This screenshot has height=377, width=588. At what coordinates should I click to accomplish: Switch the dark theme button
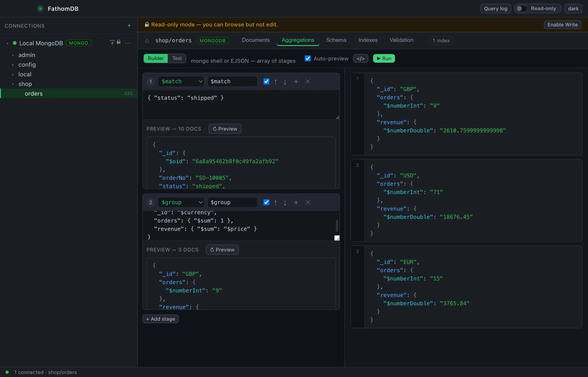coord(573,9)
